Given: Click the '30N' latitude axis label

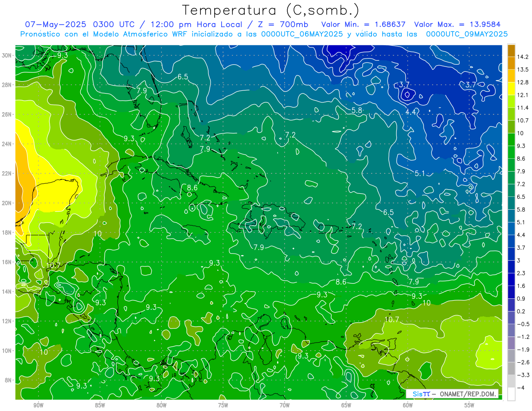Looking at the screenshot, I should [7, 55].
